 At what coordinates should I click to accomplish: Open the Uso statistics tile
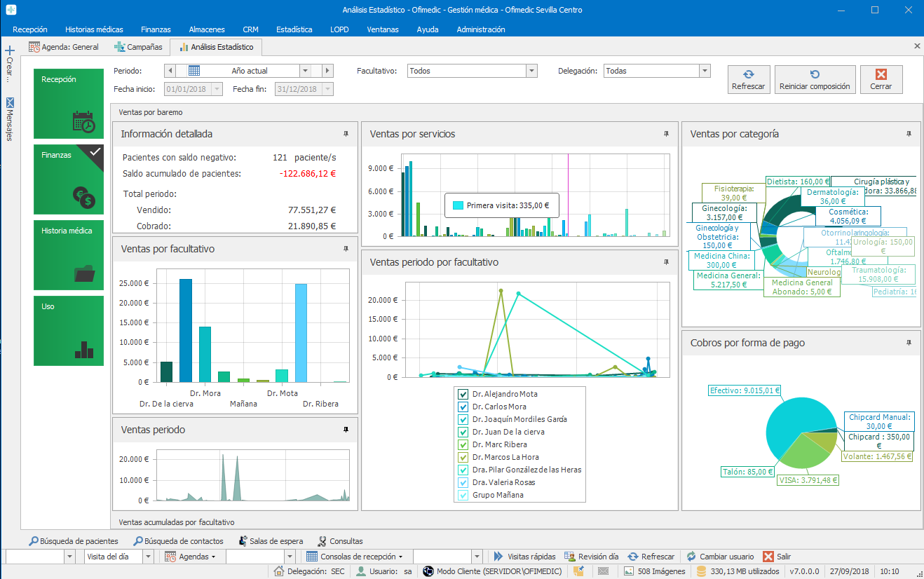[x=69, y=330]
